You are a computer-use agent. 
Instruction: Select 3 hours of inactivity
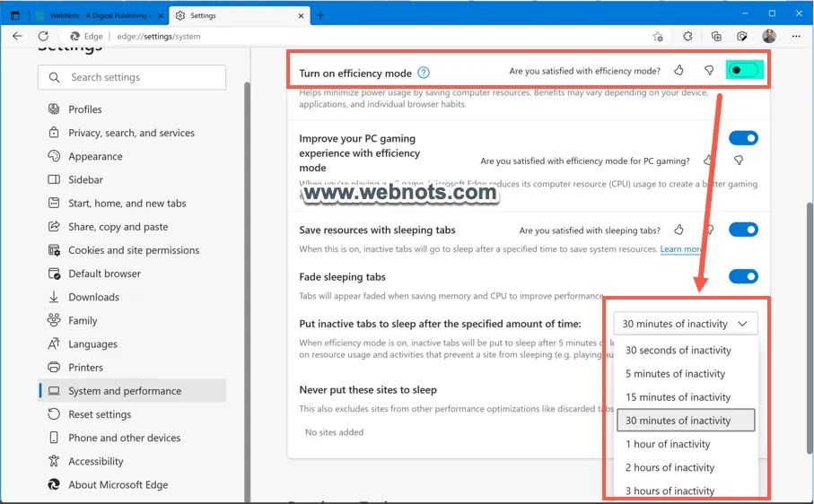(x=686, y=490)
